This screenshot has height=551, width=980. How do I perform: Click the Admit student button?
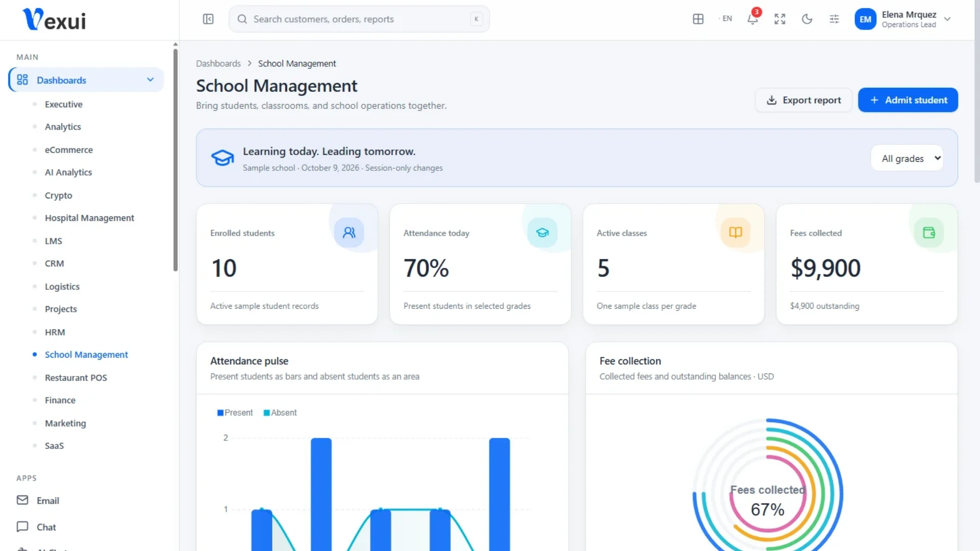pos(908,100)
